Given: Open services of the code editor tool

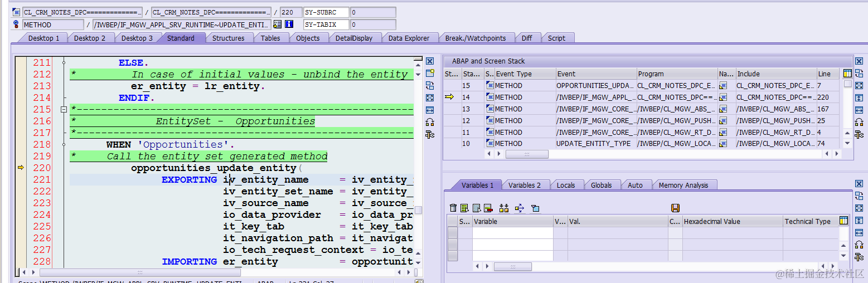Looking at the screenshot, I should point(430,122).
